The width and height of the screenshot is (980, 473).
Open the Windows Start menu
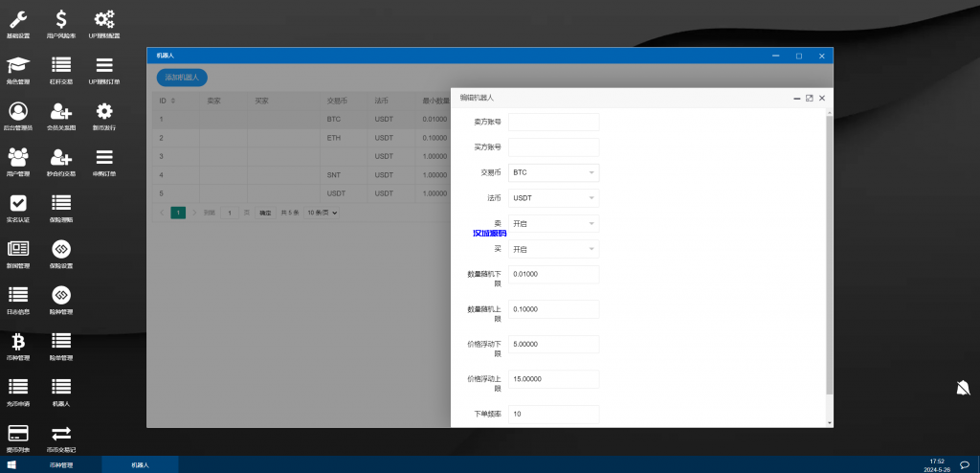coord(11,465)
